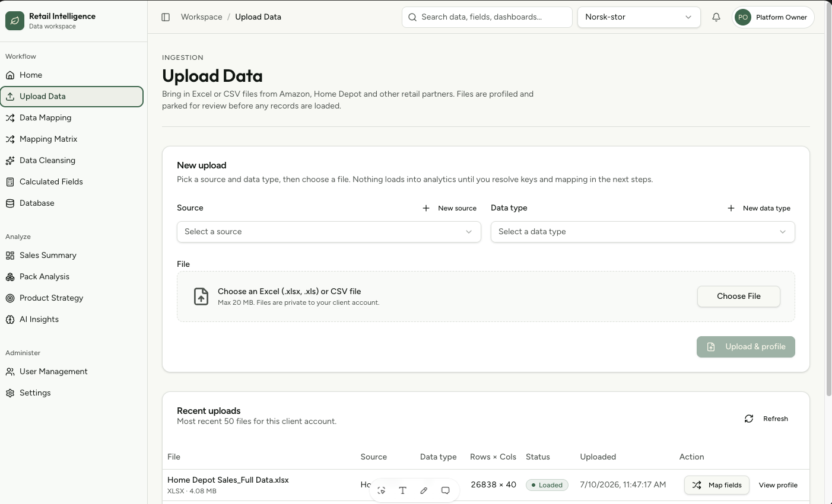Click the file upload icon in dropzone
This screenshot has width=832, height=504.
click(201, 296)
